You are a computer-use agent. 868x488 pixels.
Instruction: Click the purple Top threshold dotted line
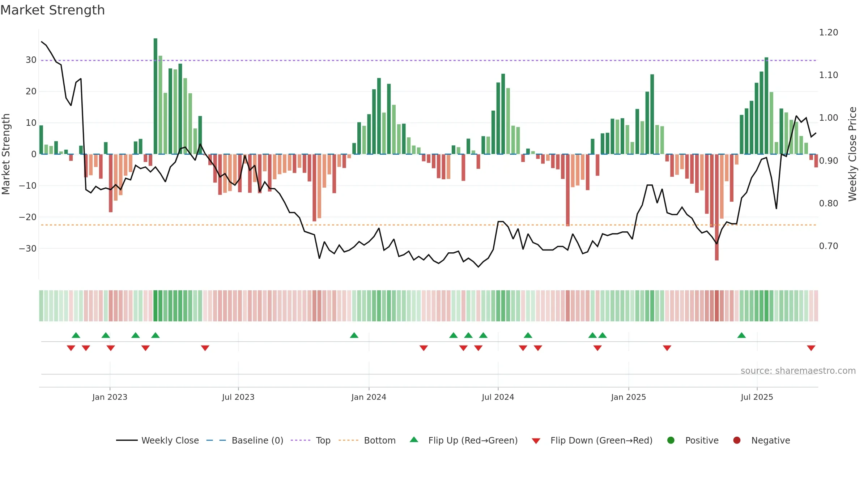click(429, 60)
